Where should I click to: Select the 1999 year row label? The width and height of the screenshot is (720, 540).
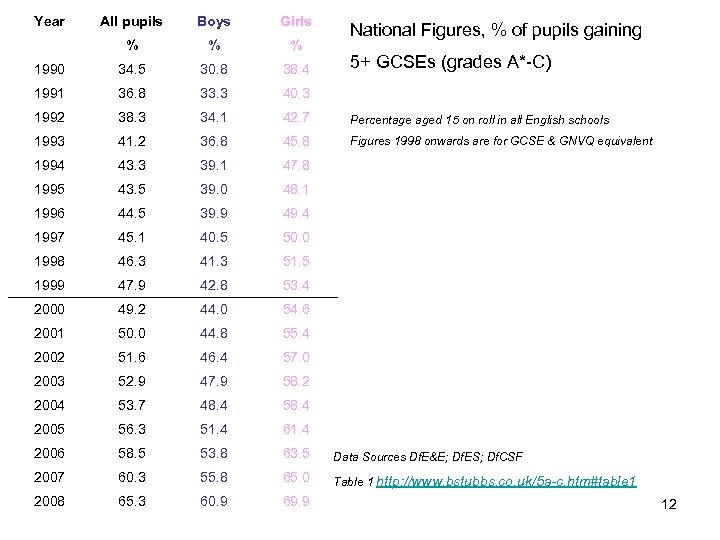49,285
